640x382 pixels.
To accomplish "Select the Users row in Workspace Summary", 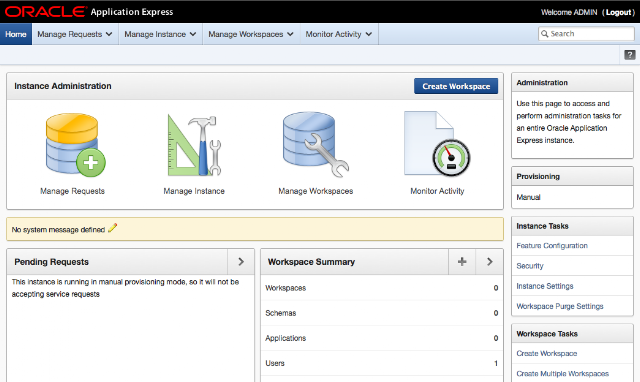I will coord(382,363).
